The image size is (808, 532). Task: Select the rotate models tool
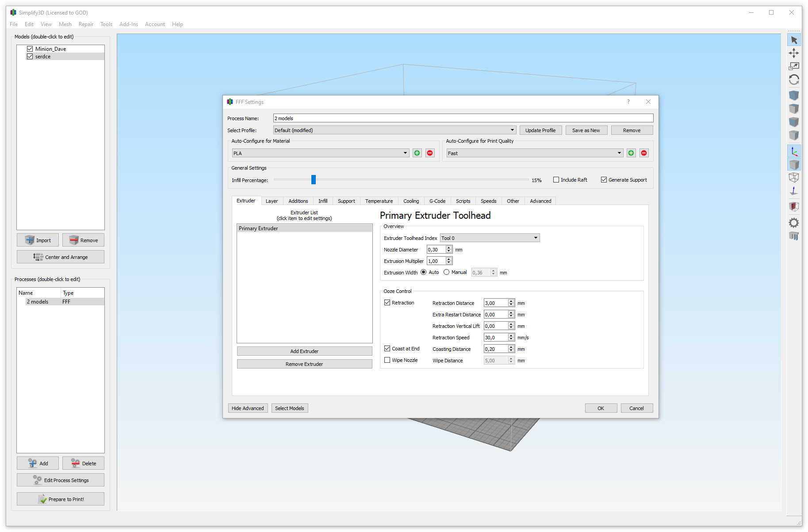tap(794, 80)
